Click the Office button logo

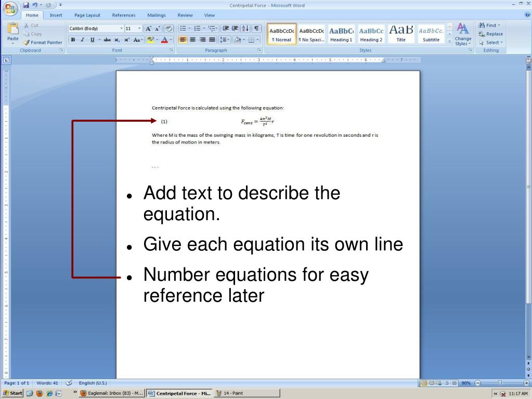tap(9, 9)
